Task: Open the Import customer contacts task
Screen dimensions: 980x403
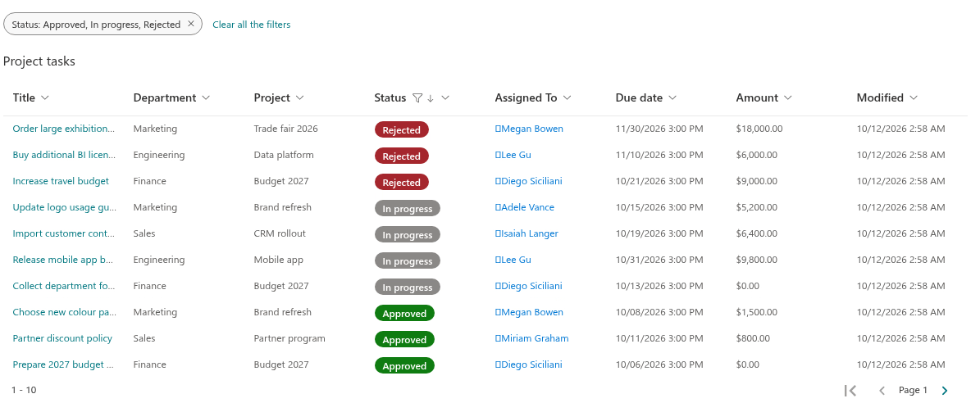Action: [x=64, y=233]
